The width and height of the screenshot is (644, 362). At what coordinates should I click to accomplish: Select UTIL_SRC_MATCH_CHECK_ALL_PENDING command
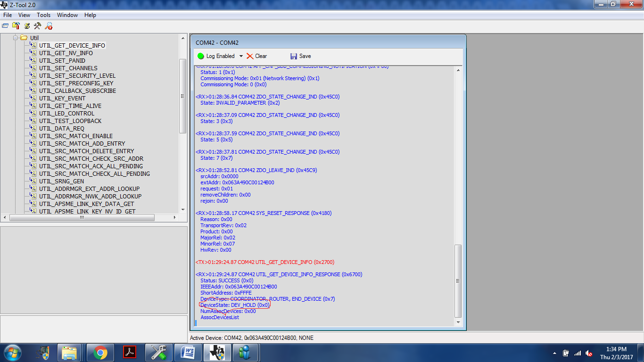[94, 174]
